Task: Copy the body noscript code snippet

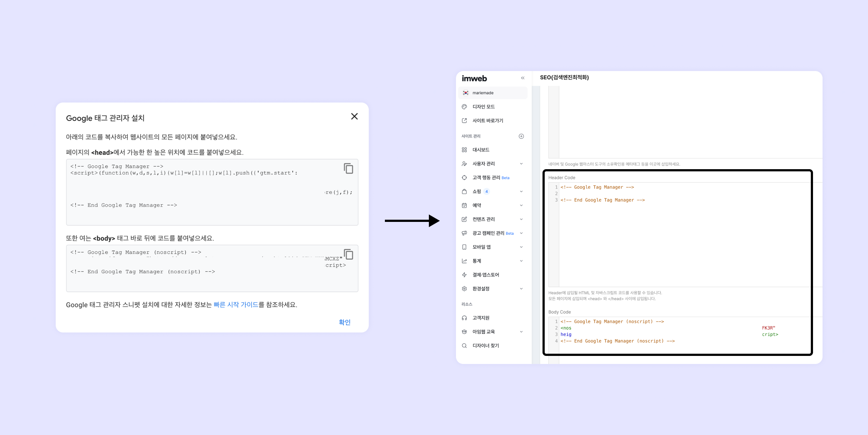Action: [x=348, y=254]
